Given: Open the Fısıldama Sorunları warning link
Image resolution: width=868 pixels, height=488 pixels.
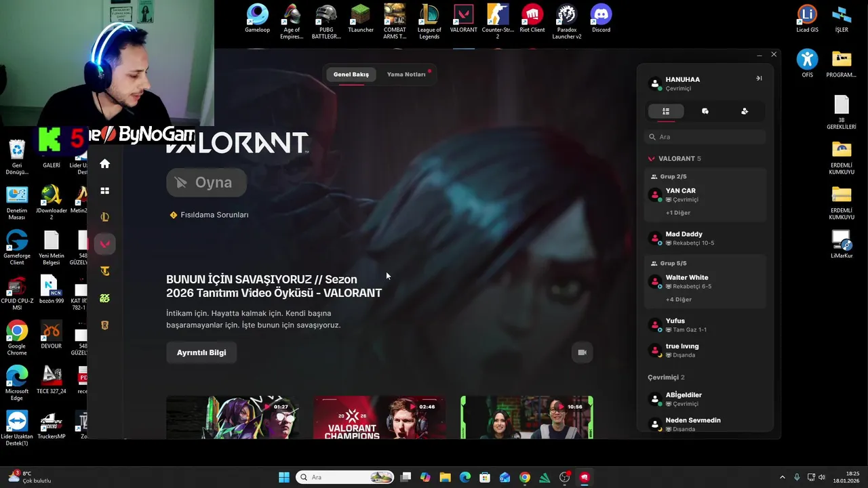Looking at the screenshot, I should pyautogui.click(x=209, y=215).
